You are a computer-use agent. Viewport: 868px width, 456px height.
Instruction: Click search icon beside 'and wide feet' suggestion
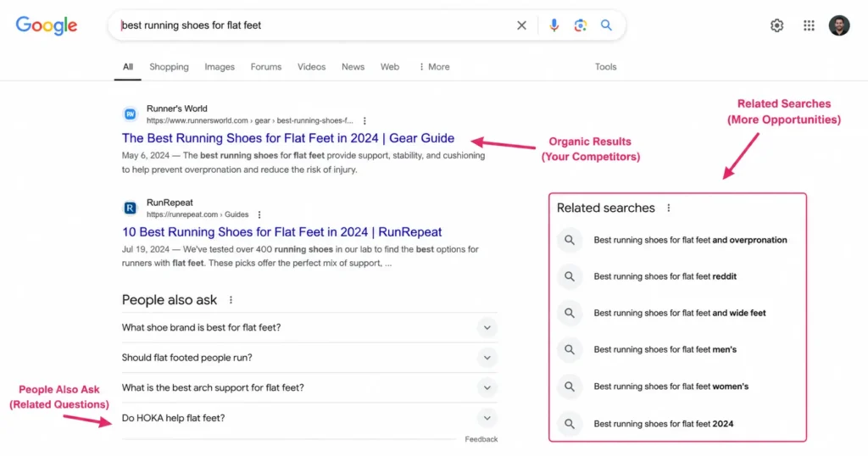click(570, 314)
